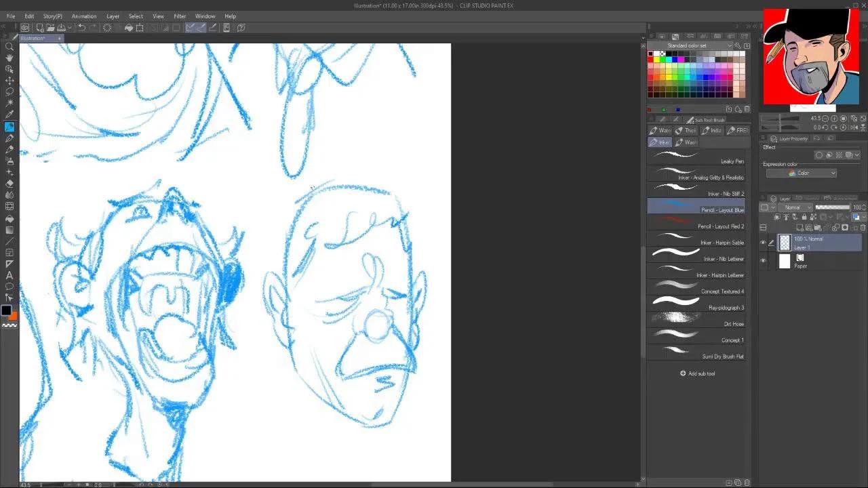The image size is (868, 488).
Task: Hide Layer 1 with its eye toggle
Action: 763,242
